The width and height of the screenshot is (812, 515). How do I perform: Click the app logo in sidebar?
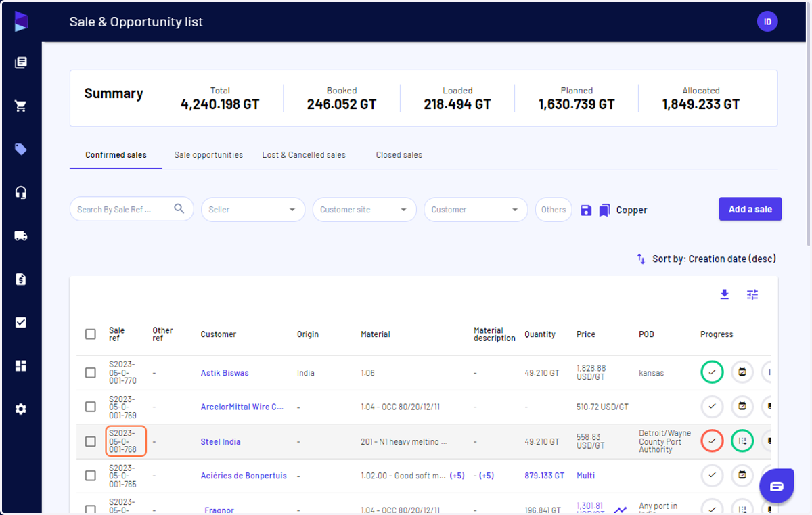(21, 21)
